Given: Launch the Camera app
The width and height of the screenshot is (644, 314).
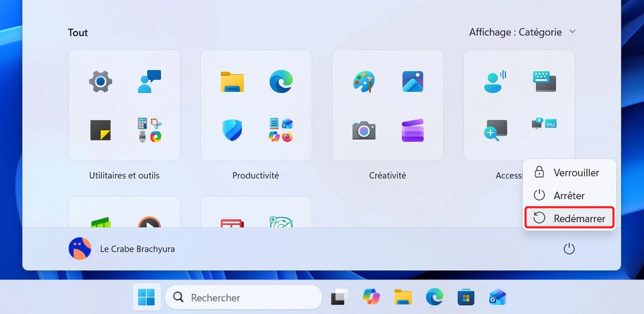Looking at the screenshot, I should click(x=364, y=131).
